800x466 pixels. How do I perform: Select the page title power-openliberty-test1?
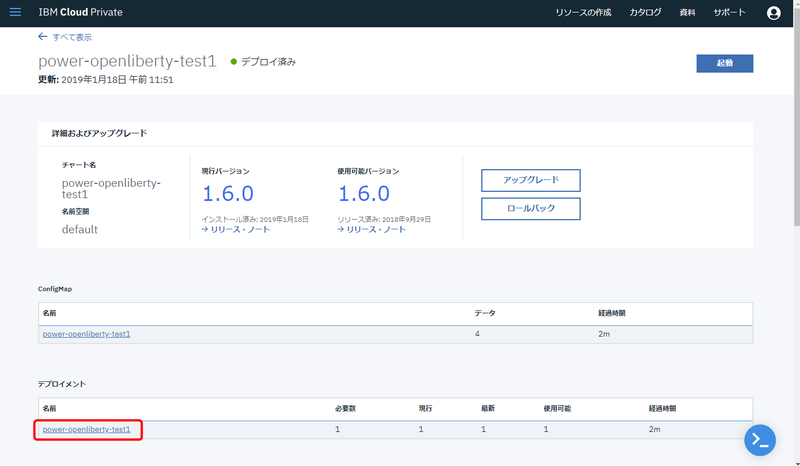[x=127, y=61]
